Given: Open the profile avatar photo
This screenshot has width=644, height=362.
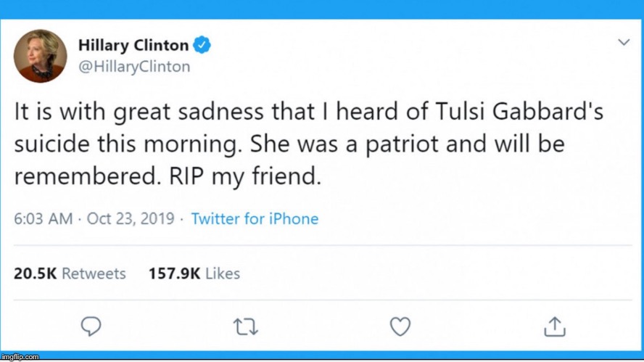Looking at the screenshot, I should click(40, 55).
